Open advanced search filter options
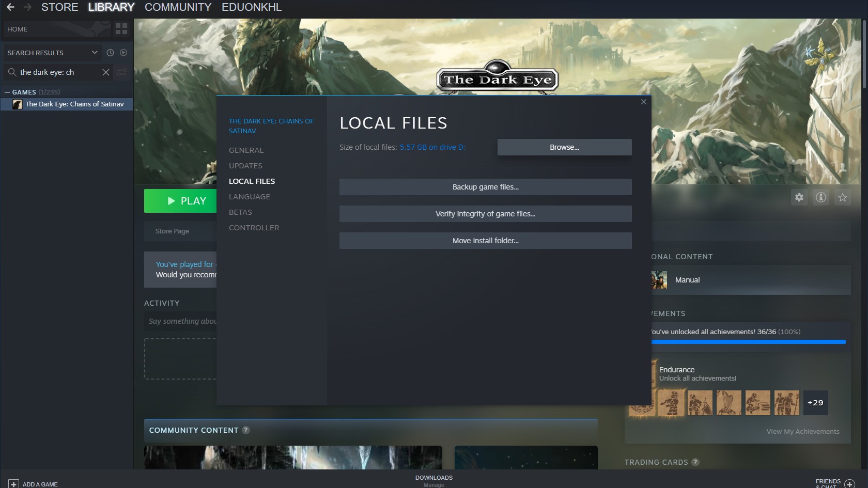Screen dimensions: 868x488 (121, 72)
